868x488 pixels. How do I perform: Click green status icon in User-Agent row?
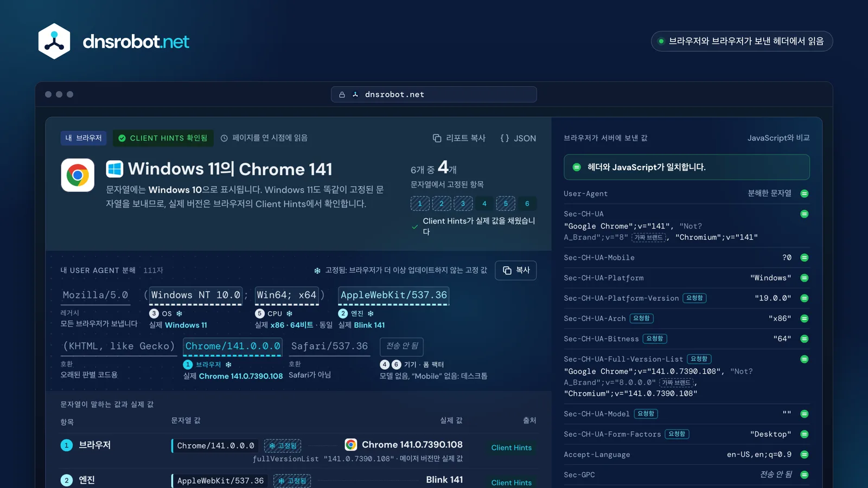point(805,194)
